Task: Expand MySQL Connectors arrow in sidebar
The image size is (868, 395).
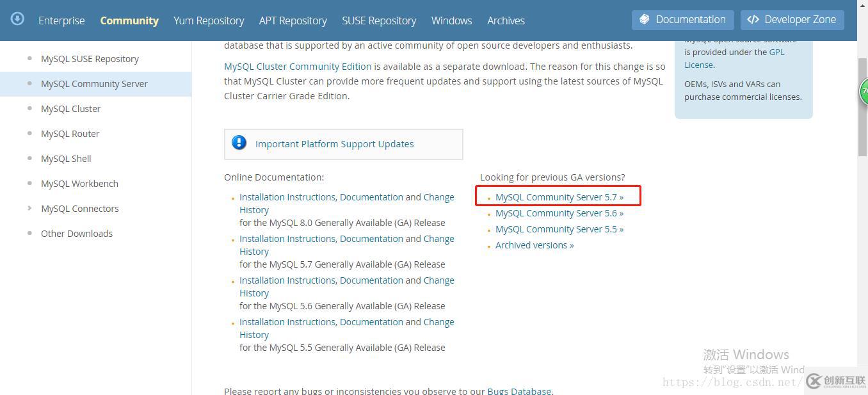Action: pyautogui.click(x=29, y=208)
